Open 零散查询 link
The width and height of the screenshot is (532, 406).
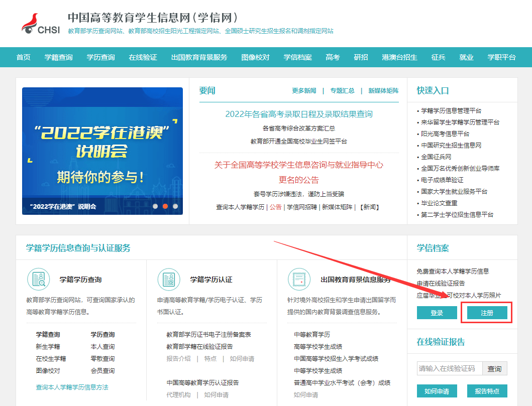click(102, 358)
